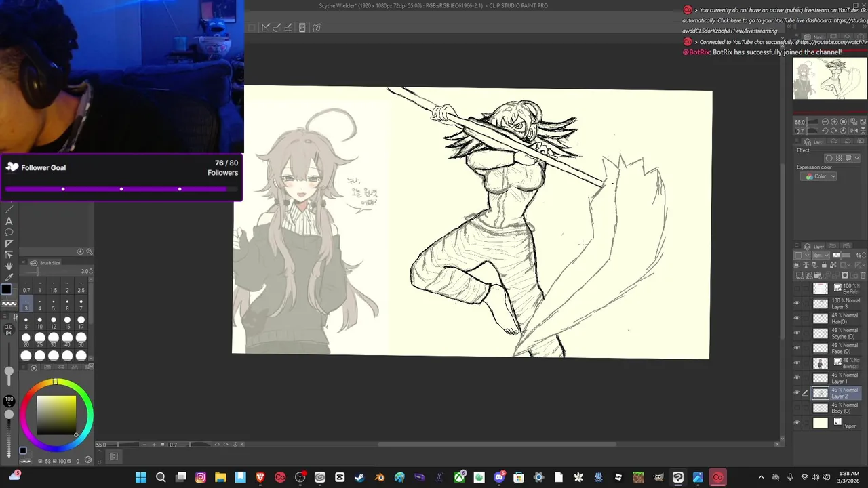Viewport: 868px width, 488px height.
Task: Select the Text tool with letter A
Action: click(9, 221)
